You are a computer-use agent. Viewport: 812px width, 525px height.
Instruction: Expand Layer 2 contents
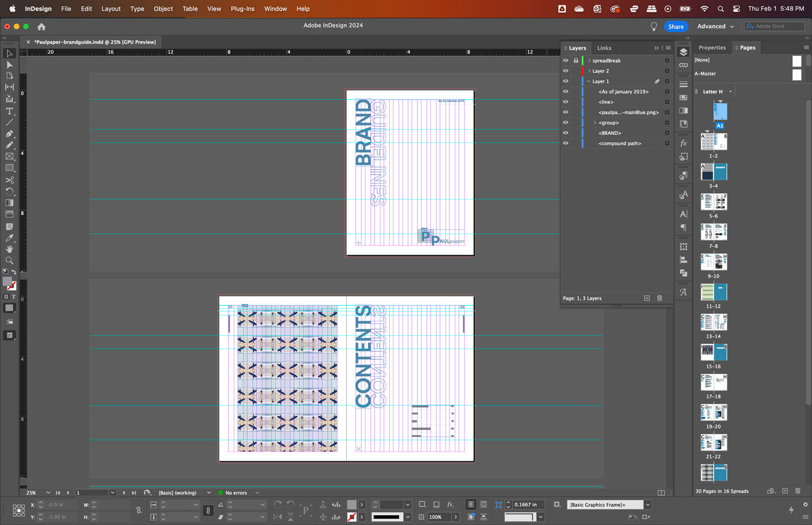(589, 71)
